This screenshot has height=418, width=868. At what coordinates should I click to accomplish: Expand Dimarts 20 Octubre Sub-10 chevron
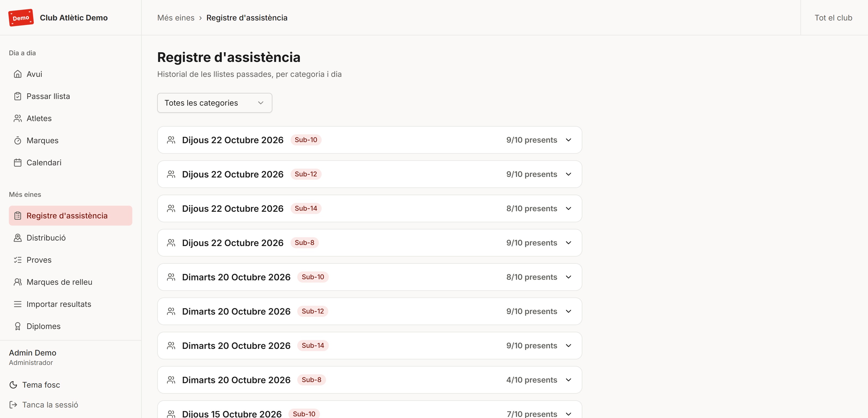[569, 277]
